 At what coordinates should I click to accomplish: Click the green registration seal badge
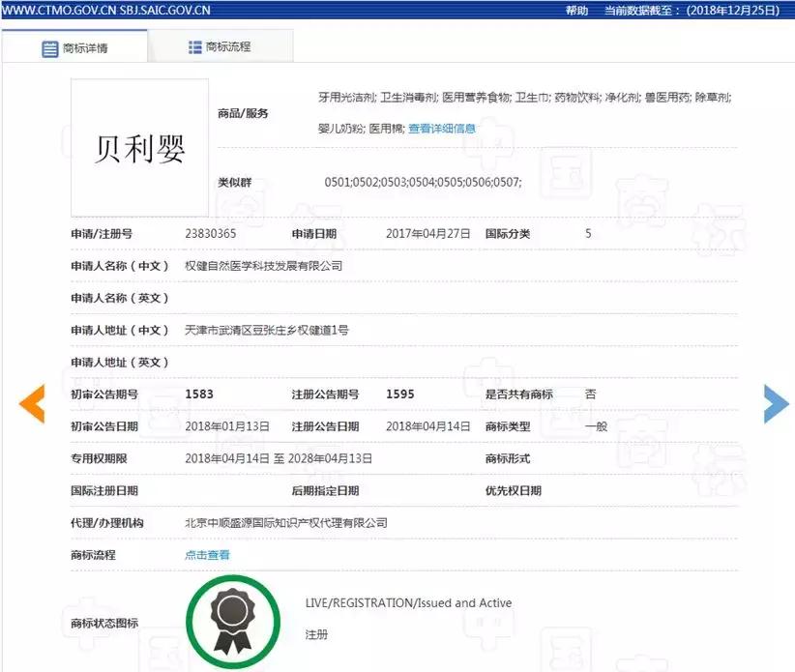(234, 621)
